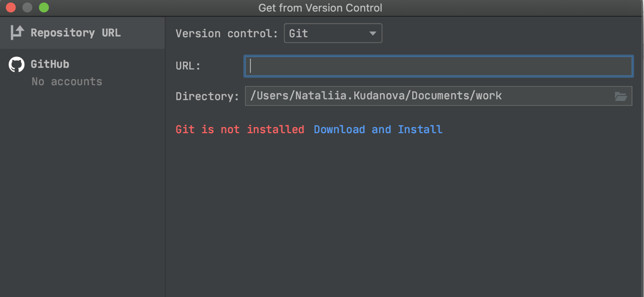The image size is (644, 297).
Task: Click the 'Git is not installed' error message
Action: pos(240,130)
